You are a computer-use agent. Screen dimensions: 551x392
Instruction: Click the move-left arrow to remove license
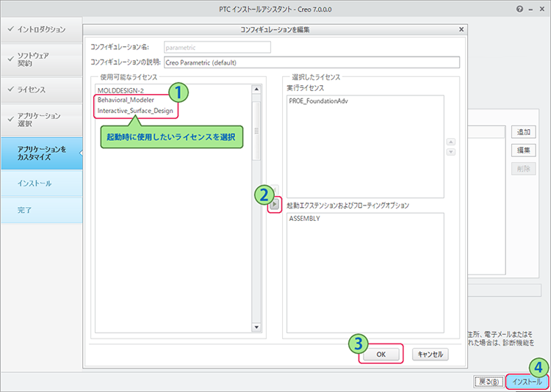point(275,189)
